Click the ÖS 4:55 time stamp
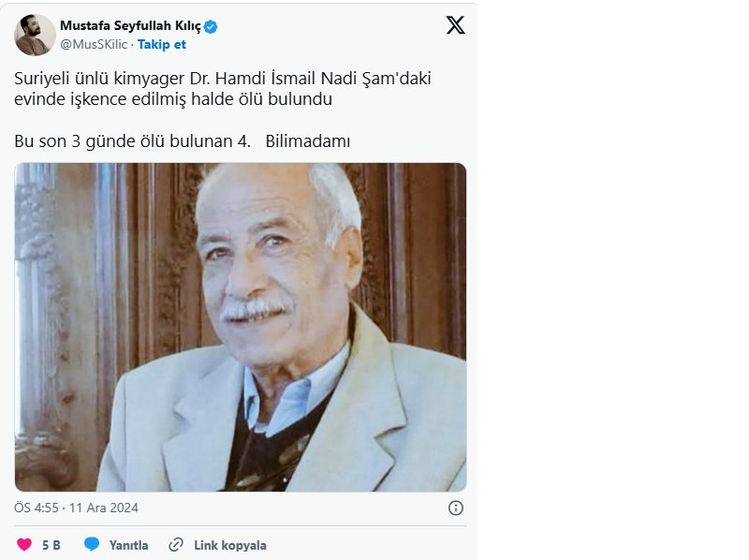The height and width of the screenshot is (560, 749). 37,508
